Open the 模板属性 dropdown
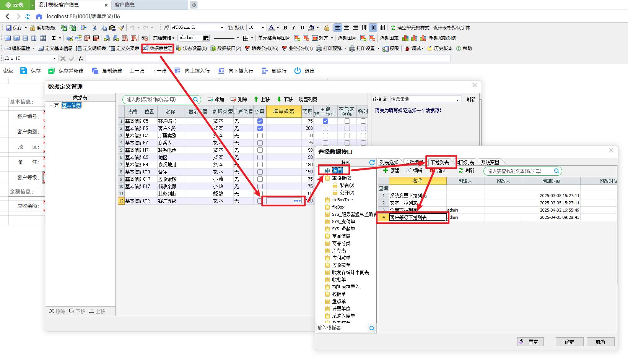628x364 pixels. 20,48
